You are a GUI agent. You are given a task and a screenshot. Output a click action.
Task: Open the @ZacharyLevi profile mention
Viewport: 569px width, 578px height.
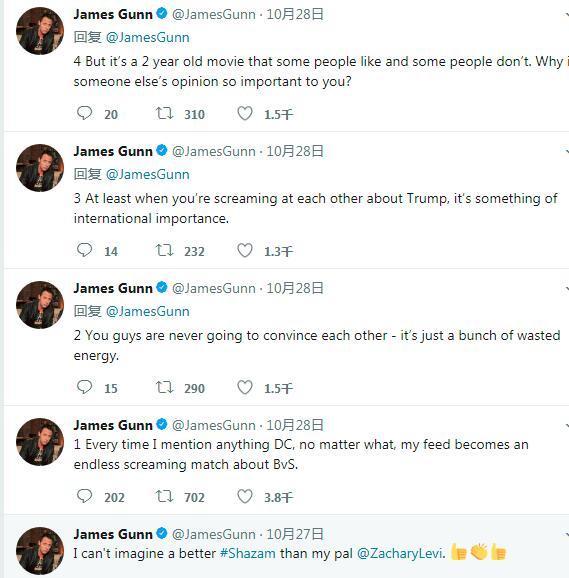400,553
